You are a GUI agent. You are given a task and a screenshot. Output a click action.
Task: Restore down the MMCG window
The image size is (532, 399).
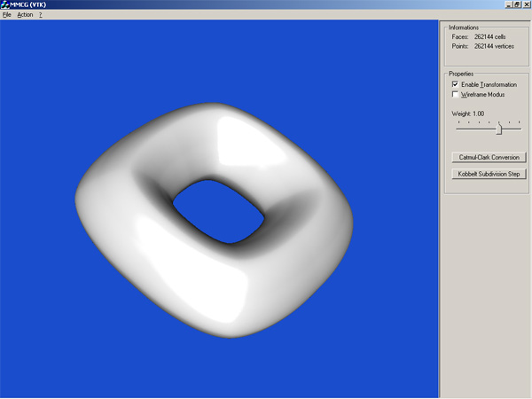tap(517, 4)
